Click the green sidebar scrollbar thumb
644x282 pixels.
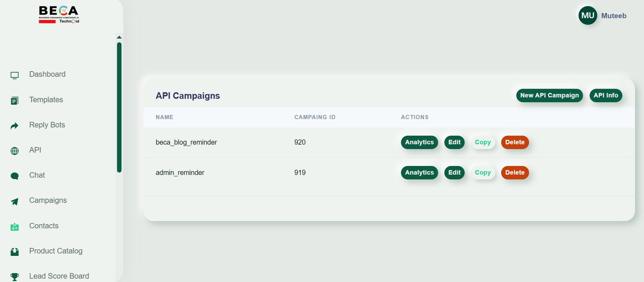point(119,107)
